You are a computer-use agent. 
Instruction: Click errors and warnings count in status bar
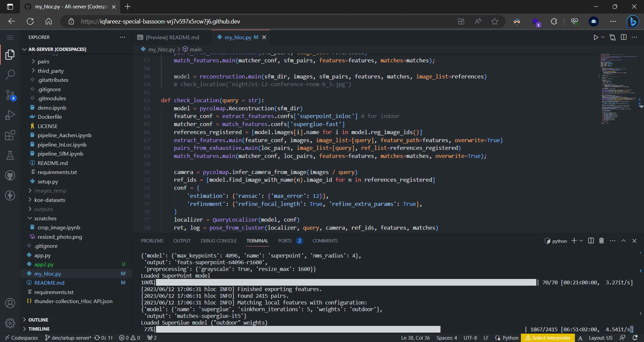coord(129,338)
